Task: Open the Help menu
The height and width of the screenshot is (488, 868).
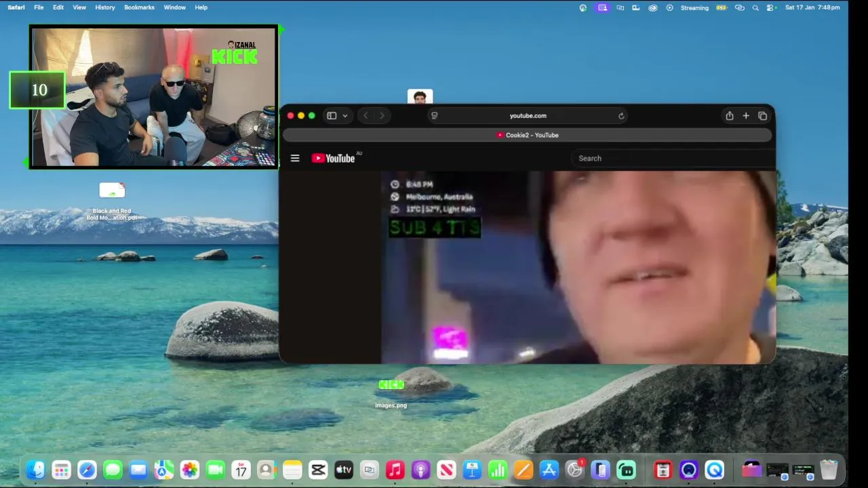Action: pos(201,7)
